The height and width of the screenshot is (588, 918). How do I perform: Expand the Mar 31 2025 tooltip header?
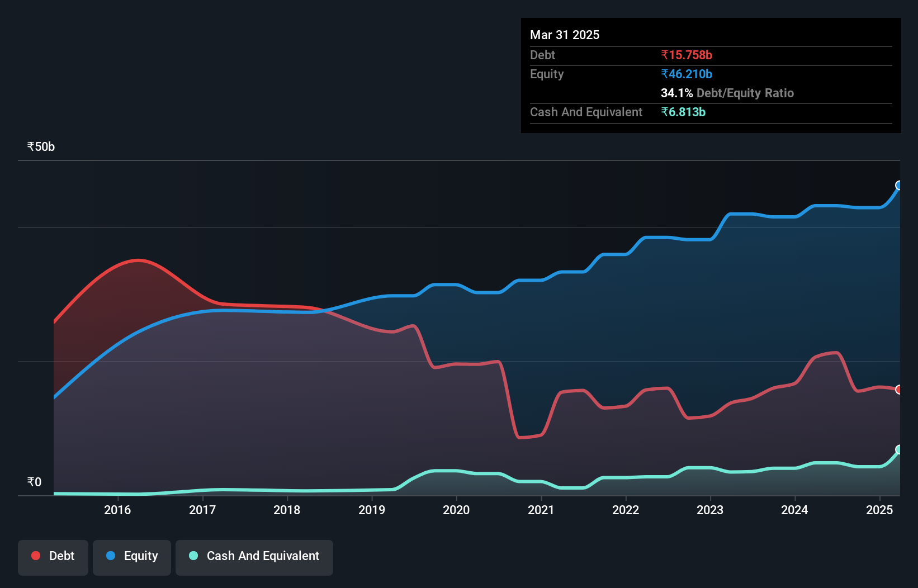(x=565, y=35)
